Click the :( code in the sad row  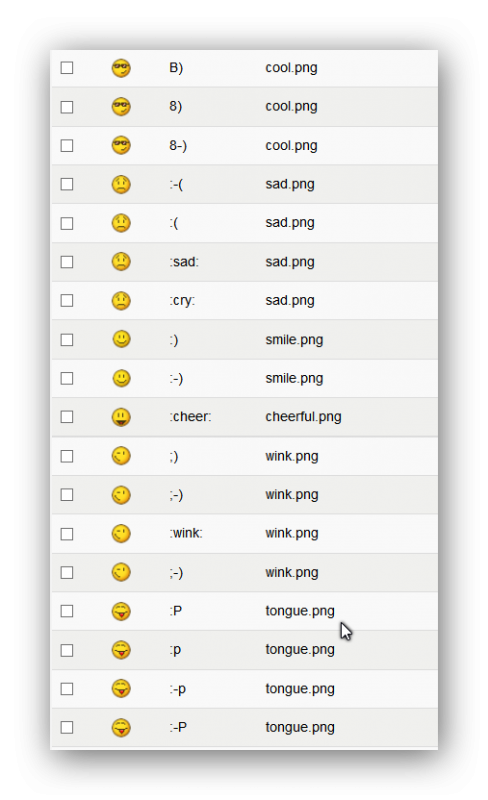tap(174, 223)
